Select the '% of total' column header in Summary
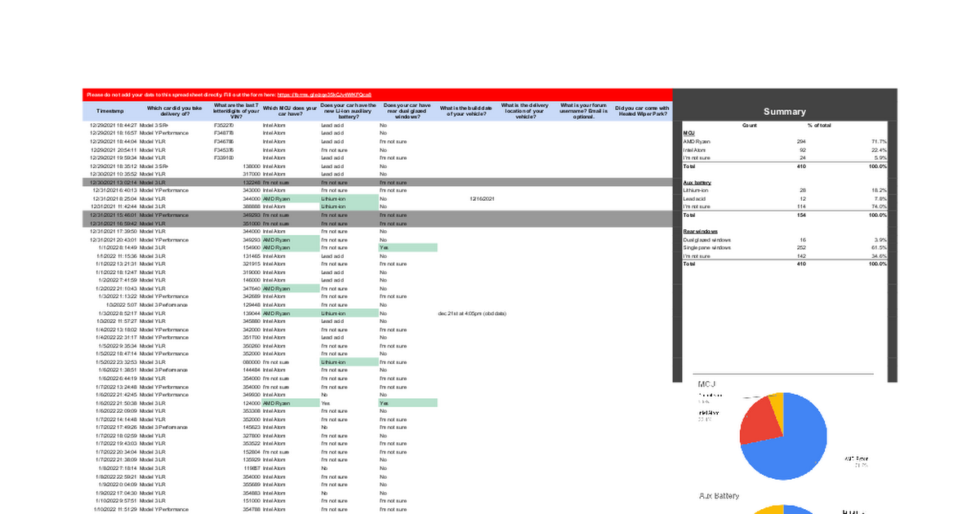 pos(819,125)
